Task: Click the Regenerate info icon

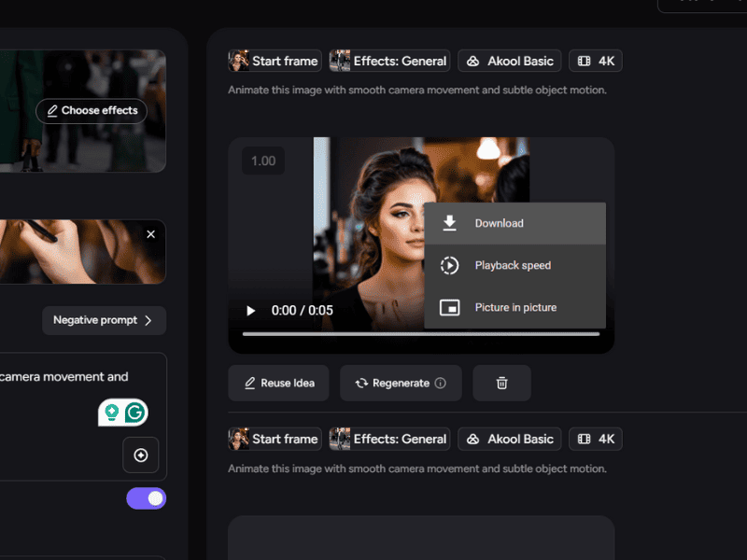Action: click(441, 383)
